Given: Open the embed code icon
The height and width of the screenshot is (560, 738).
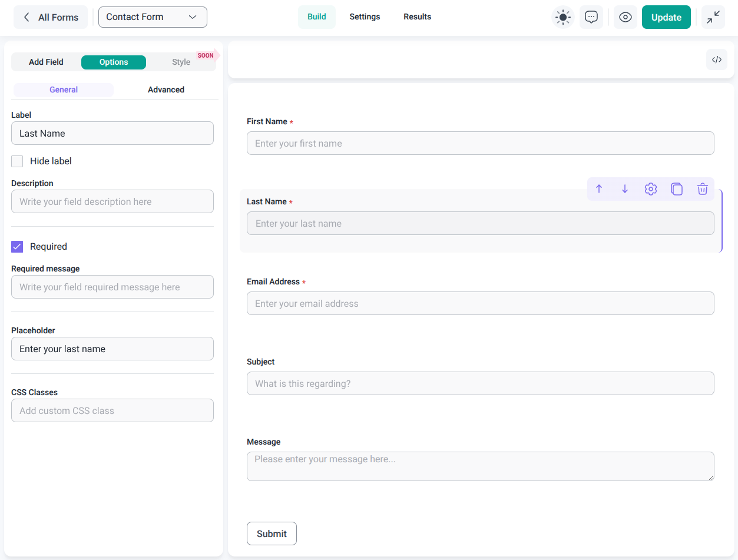Looking at the screenshot, I should pyautogui.click(x=717, y=59).
